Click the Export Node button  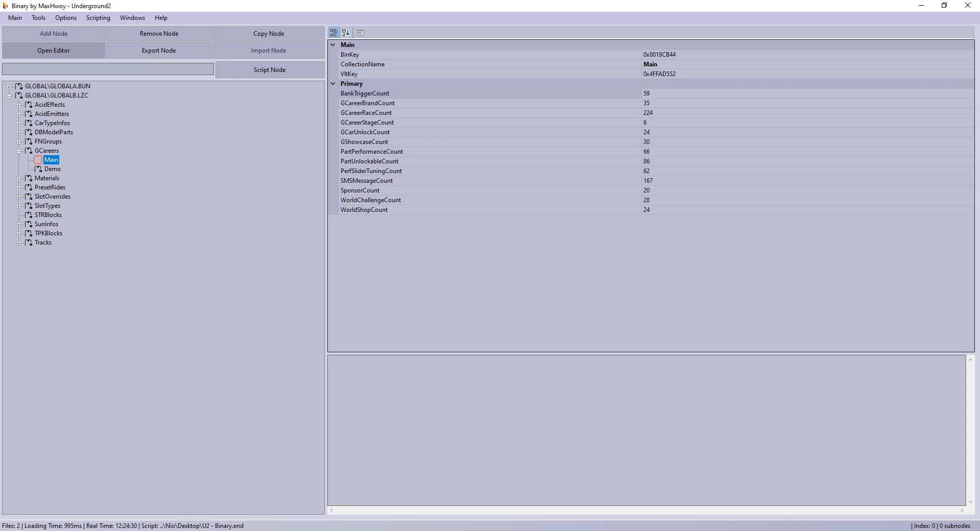tap(159, 51)
